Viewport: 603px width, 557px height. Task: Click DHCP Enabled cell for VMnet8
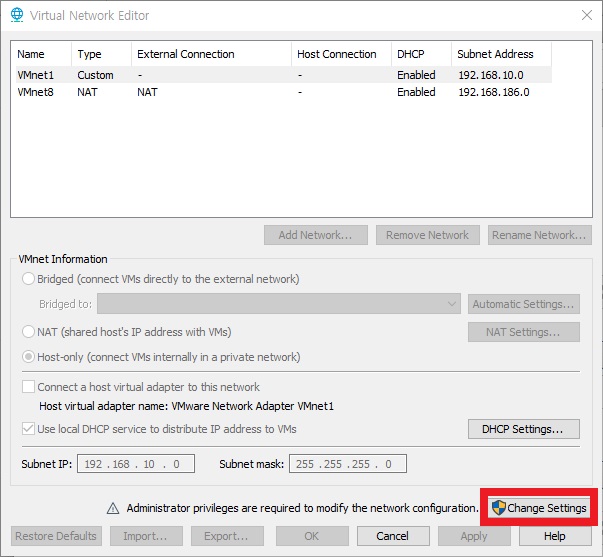tap(416, 92)
